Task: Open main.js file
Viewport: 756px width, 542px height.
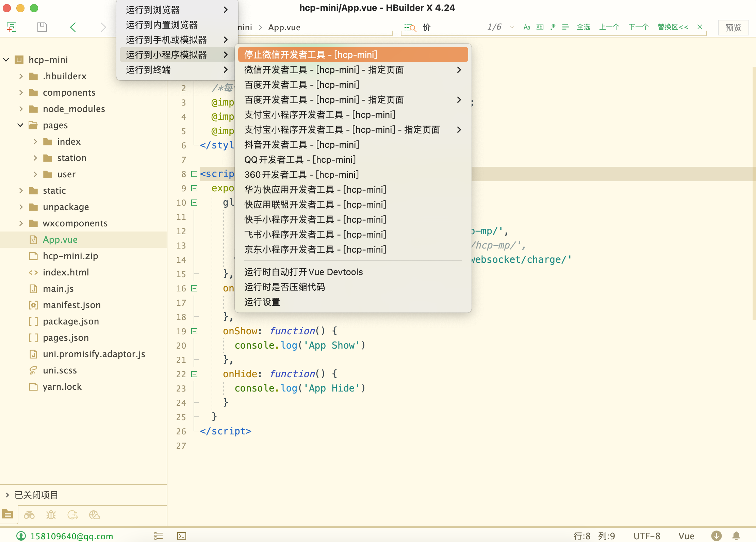Action: pos(58,289)
